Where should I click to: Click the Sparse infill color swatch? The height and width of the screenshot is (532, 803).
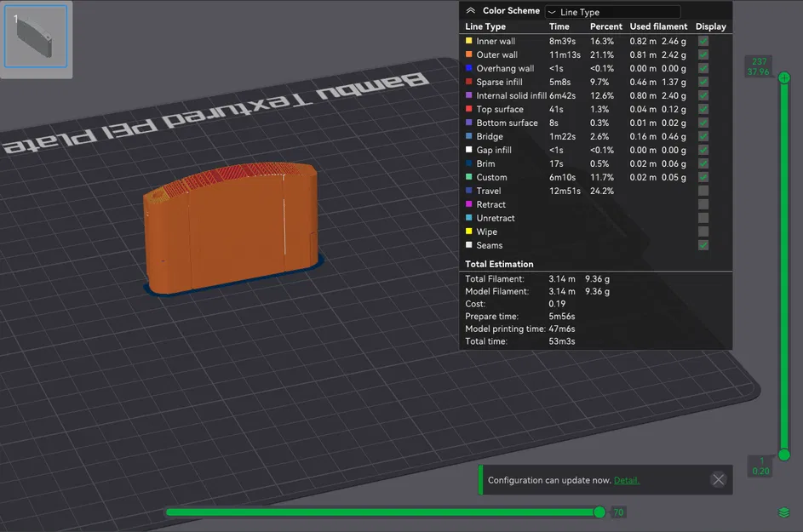pyautogui.click(x=468, y=82)
